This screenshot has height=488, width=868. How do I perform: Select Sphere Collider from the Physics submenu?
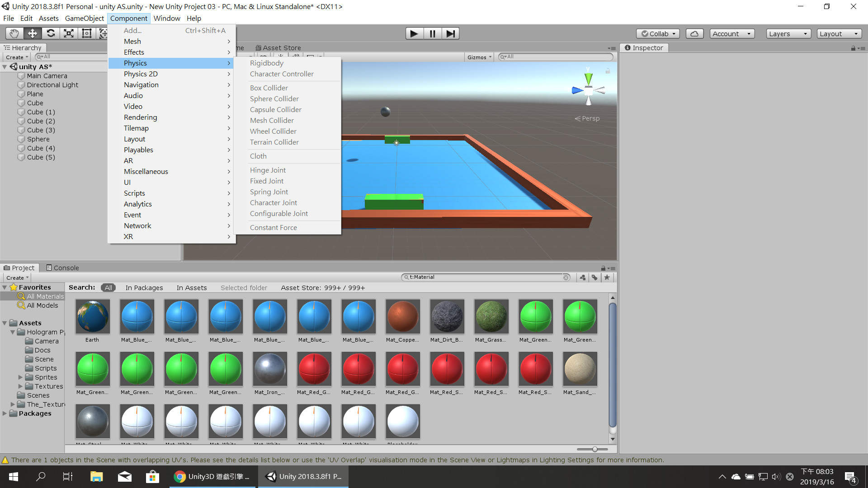pos(274,99)
